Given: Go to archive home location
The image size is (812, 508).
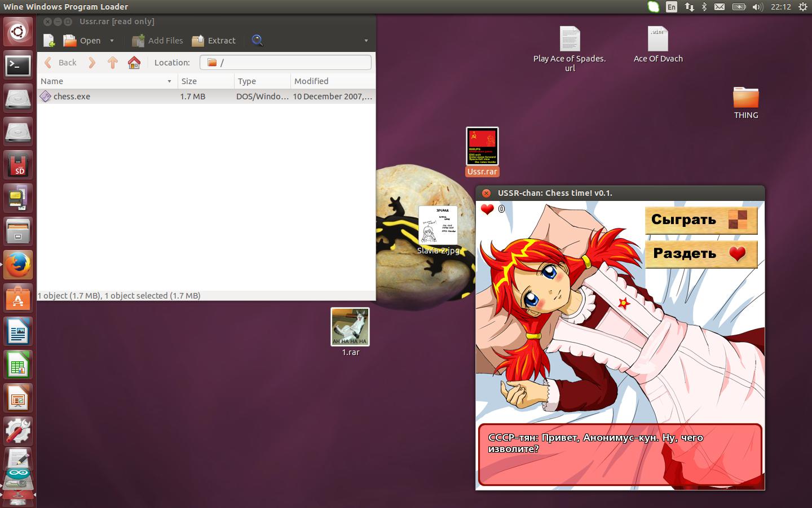Looking at the screenshot, I should [134, 63].
